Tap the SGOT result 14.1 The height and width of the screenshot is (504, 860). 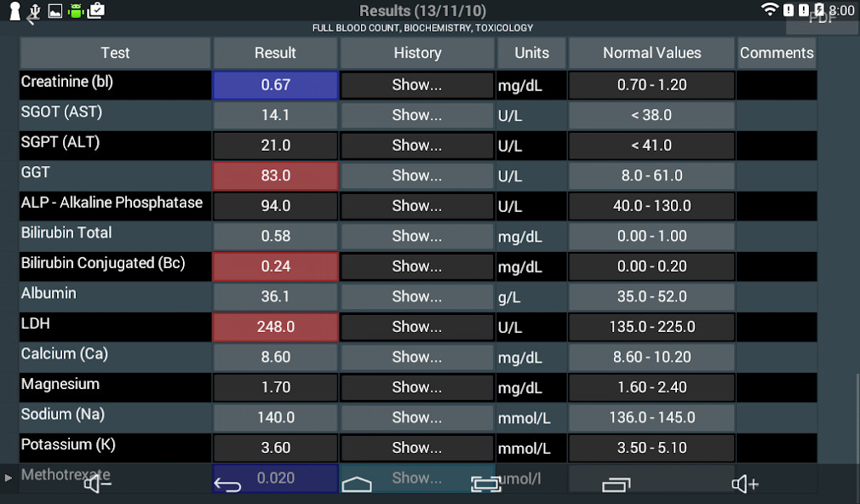pos(275,115)
